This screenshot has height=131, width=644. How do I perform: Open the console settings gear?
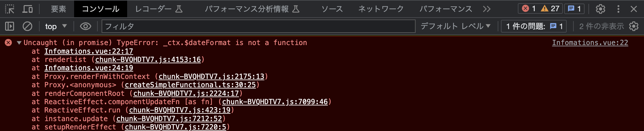point(634,26)
